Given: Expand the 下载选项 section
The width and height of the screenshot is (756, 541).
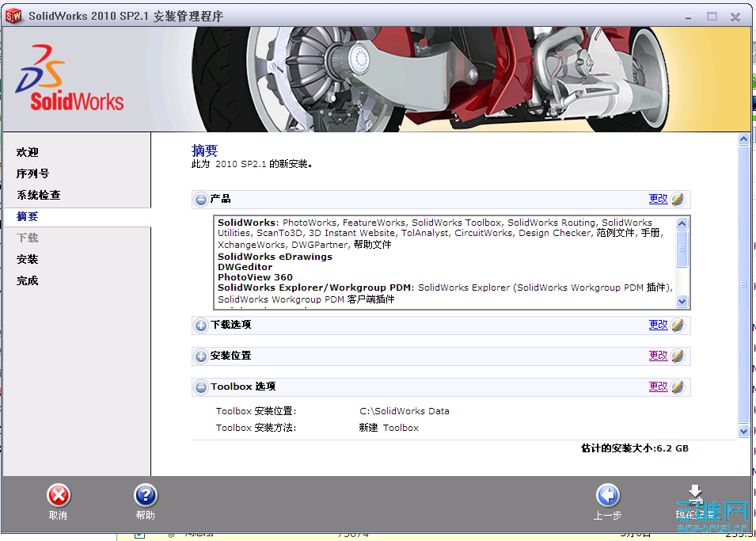Looking at the screenshot, I should point(201,325).
